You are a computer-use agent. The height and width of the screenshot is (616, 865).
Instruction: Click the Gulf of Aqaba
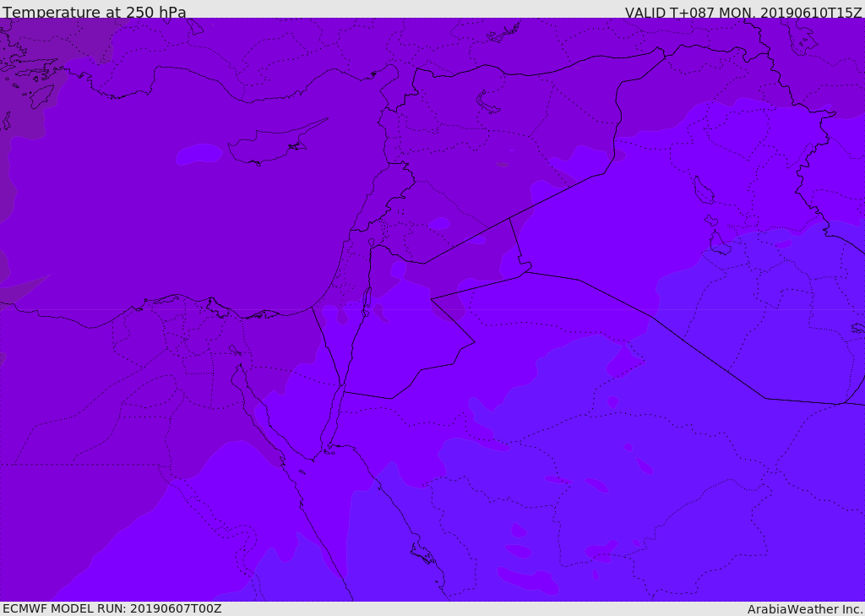(x=331, y=417)
